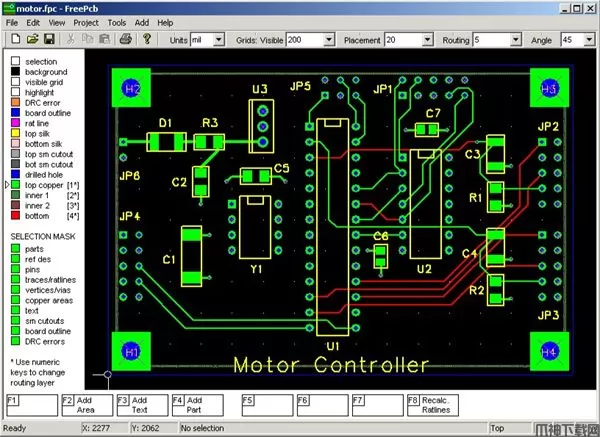
Task: Toggle vertices/vias selection mask
Action: (15, 290)
